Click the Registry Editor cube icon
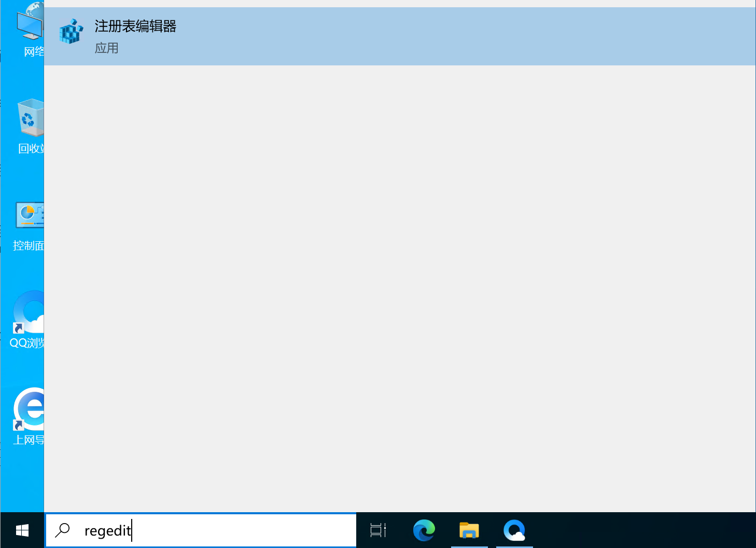This screenshot has width=756, height=548. tap(71, 32)
